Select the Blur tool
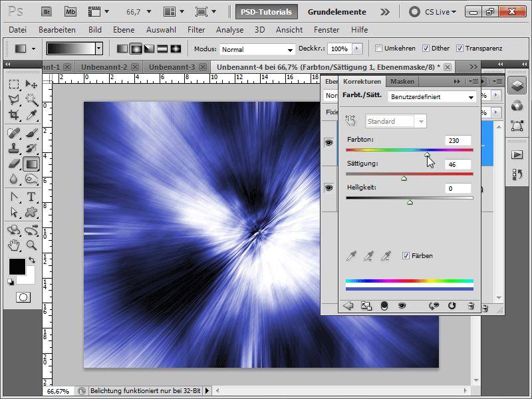 14,179
